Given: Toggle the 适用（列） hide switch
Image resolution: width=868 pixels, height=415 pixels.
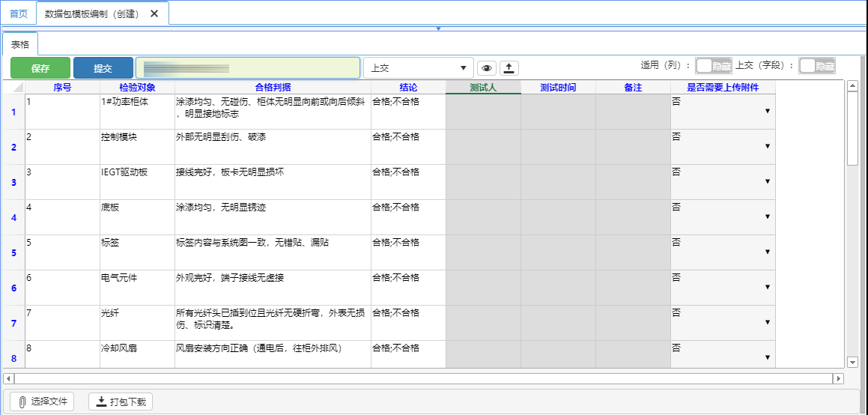Looking at the screenshot, I should coord(714,66).
